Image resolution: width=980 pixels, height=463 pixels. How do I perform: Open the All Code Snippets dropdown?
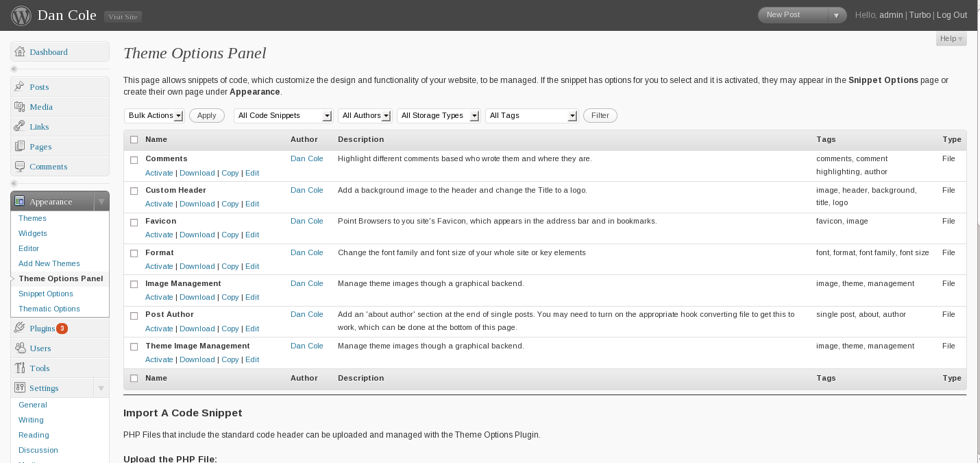(x=283, y=116)
